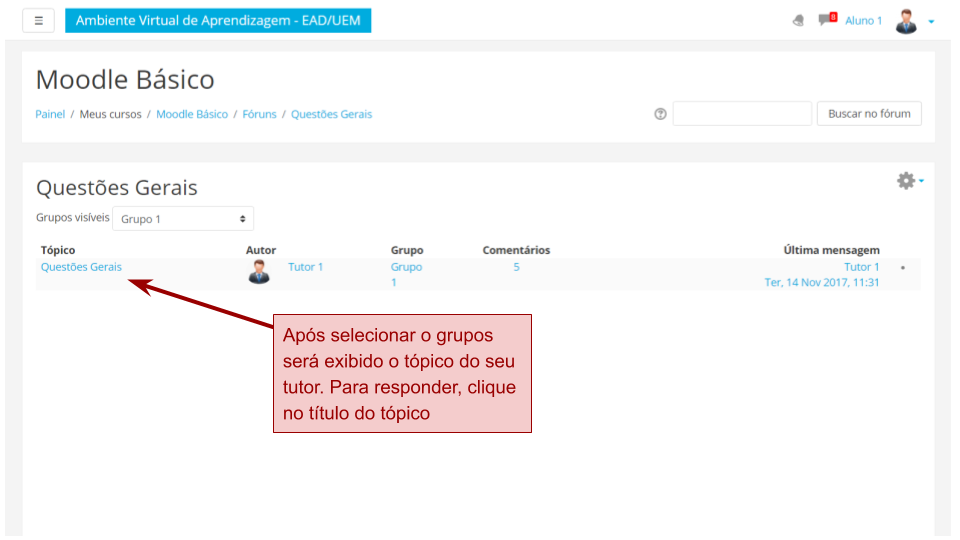Click the forum search help icon

coord(660,114)
